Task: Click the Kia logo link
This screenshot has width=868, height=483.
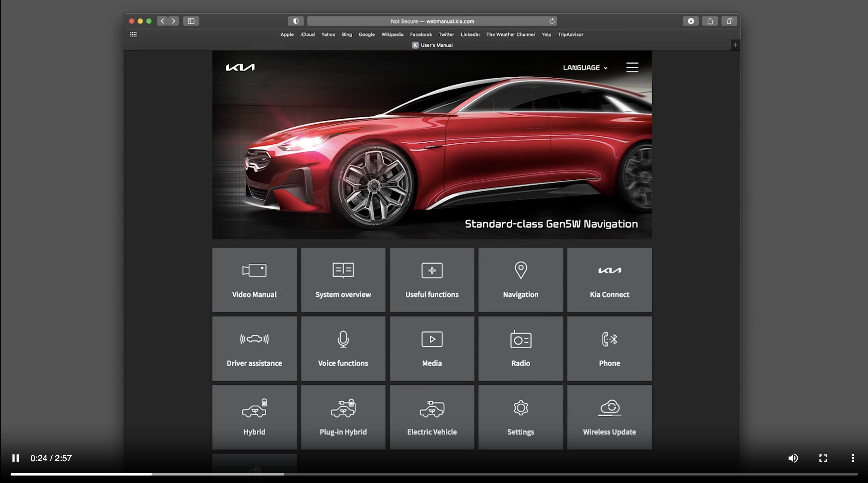Action: point(240,67)
